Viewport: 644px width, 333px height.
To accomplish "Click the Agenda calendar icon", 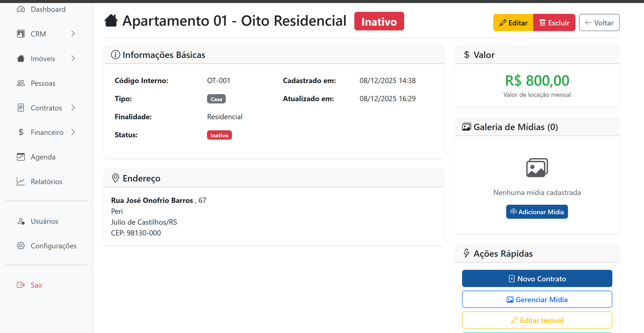I will coord(21,157).
